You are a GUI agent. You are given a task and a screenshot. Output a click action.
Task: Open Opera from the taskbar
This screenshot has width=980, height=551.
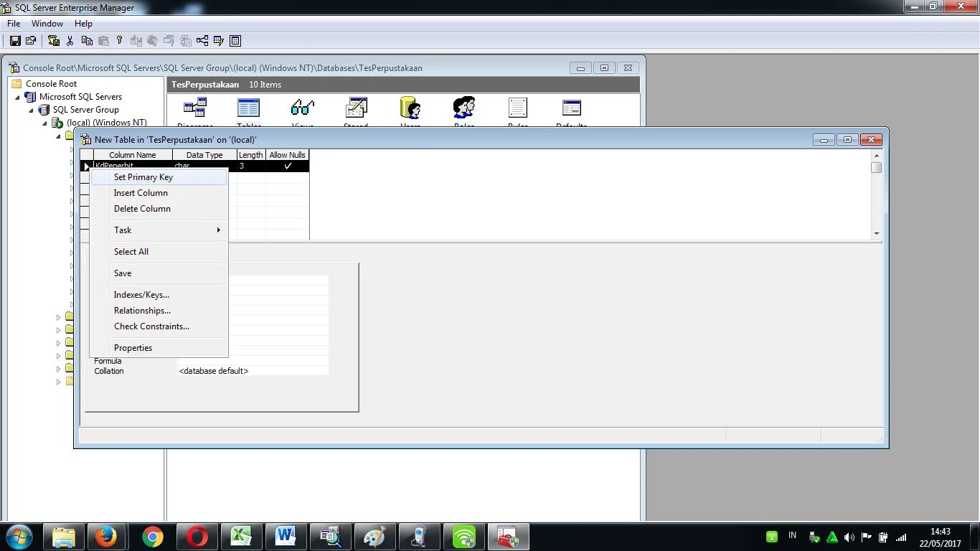click(197, 537)
